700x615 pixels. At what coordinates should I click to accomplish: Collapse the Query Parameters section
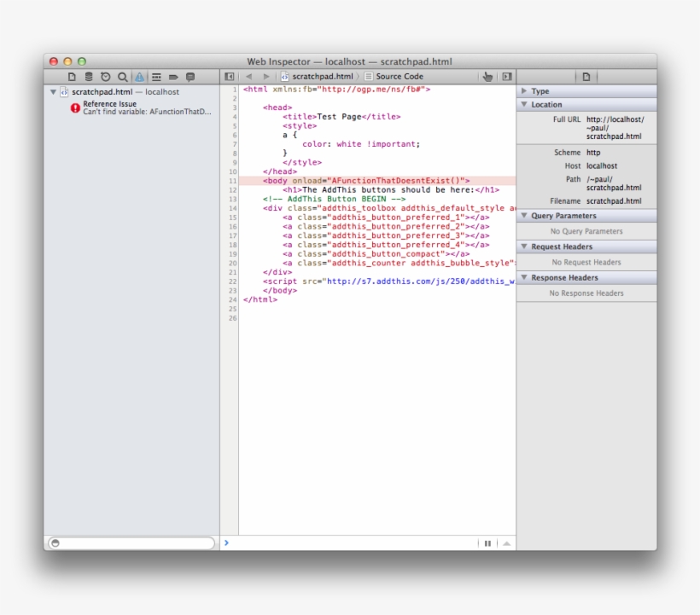point(524,216)
